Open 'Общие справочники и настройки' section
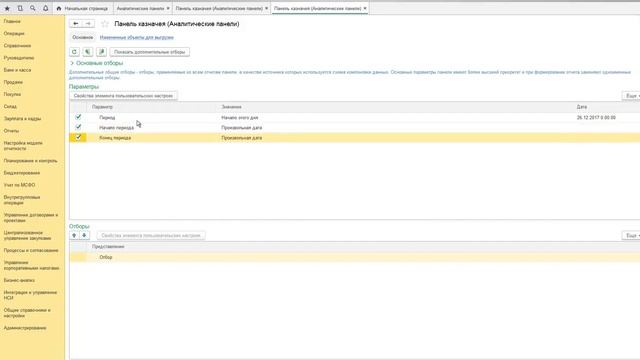The width and height of the screenshot is (640, 360). click(27, 313)
